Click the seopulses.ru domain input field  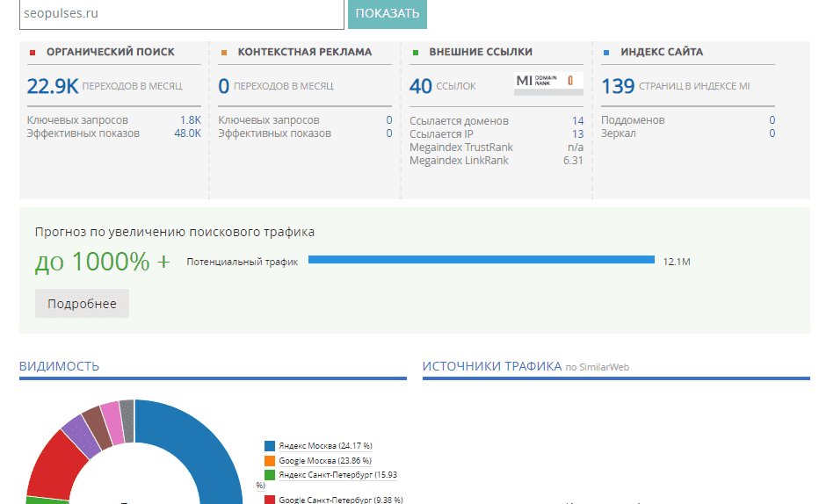click(x=181, y=14)
